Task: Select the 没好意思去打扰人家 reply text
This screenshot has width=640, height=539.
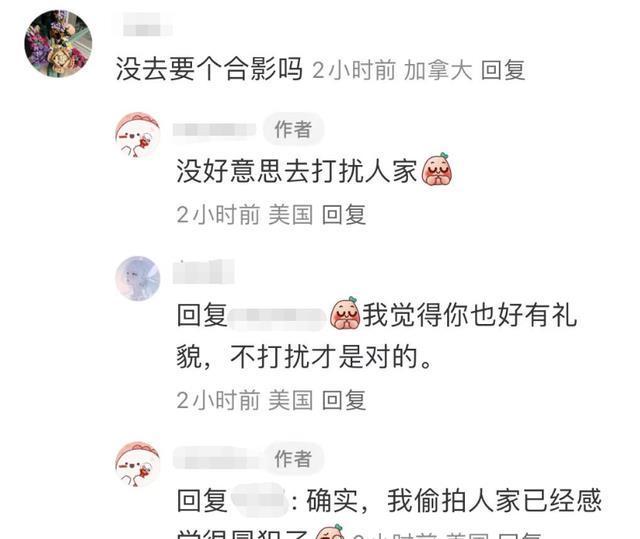Action: tap(297, 170)
